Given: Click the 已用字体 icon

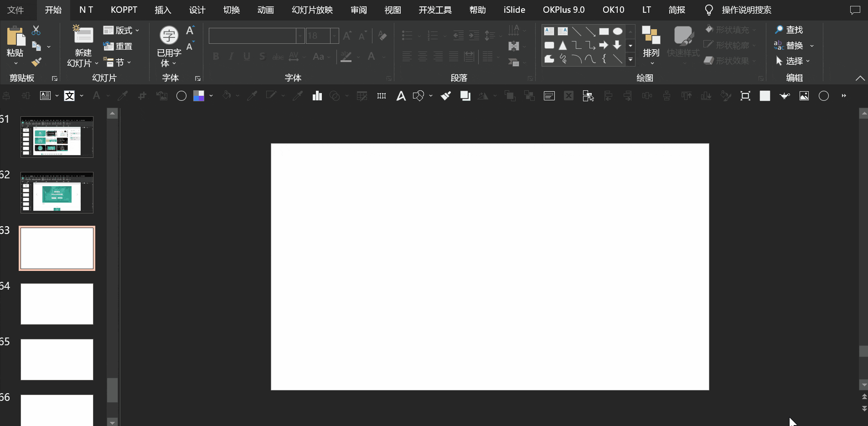Looking at the screenshot, I should coord(169,36).
